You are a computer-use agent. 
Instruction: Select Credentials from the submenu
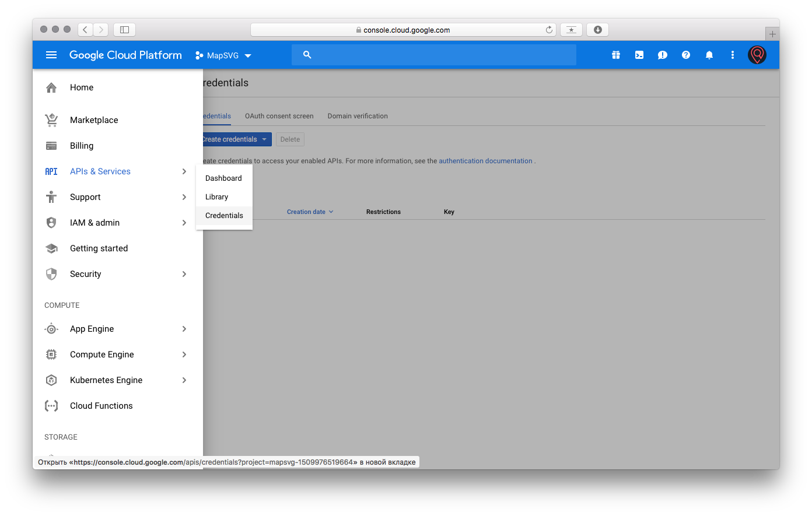click(224, 216)
